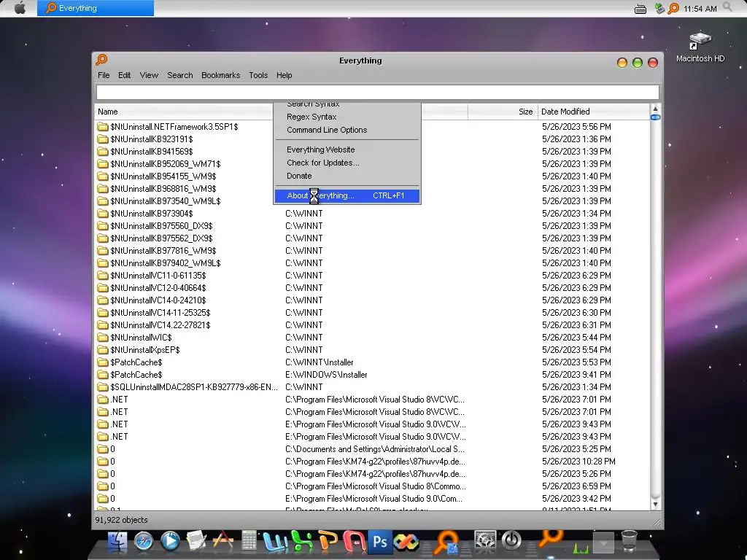Click the Everything logo in the window title bar
This screenshot has width=747, height=560.
pyautogui.click(x=101, y=60)
